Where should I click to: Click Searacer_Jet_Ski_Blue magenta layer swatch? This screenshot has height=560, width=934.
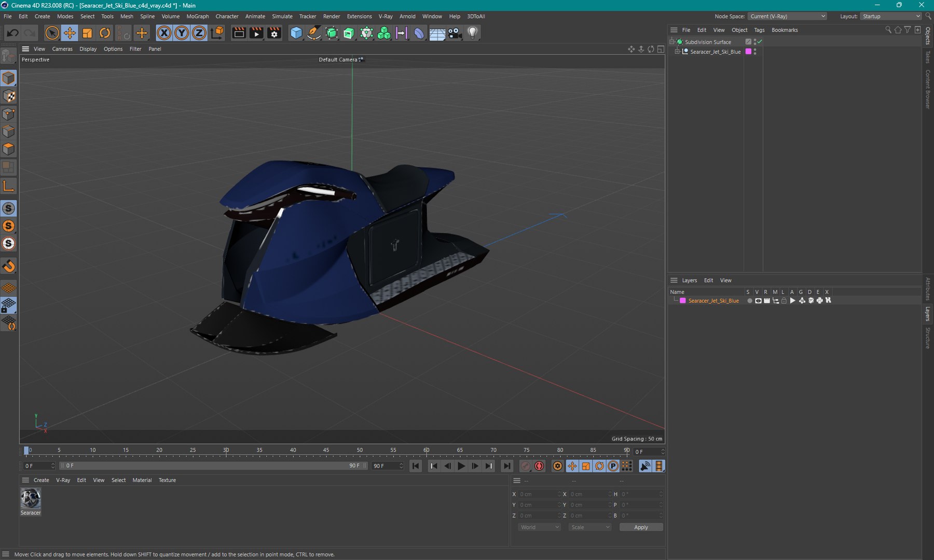point(748,52)
